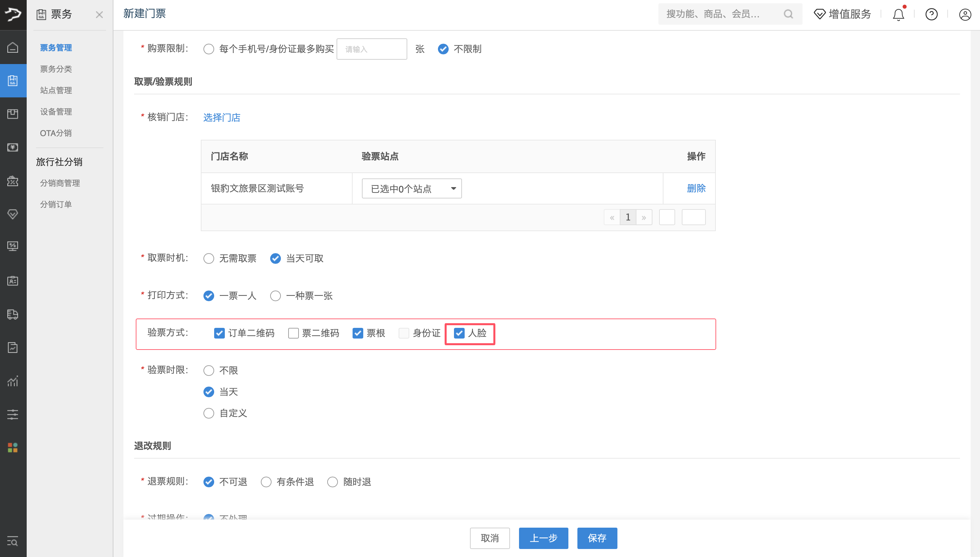
Task: Open the sliders settings sidebar icon
Action: point(13,414)
